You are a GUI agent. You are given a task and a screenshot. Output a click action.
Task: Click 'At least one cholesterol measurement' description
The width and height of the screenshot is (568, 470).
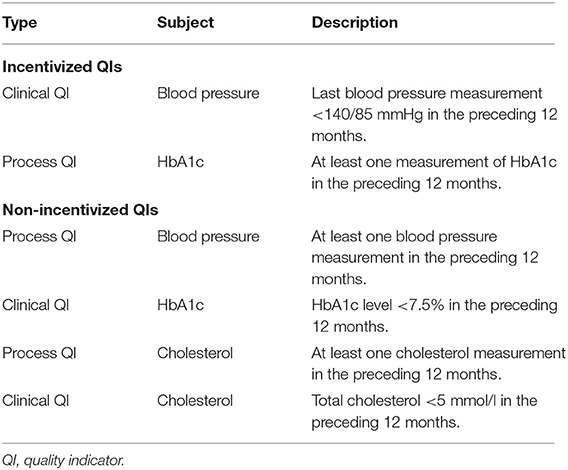(438, 364)
